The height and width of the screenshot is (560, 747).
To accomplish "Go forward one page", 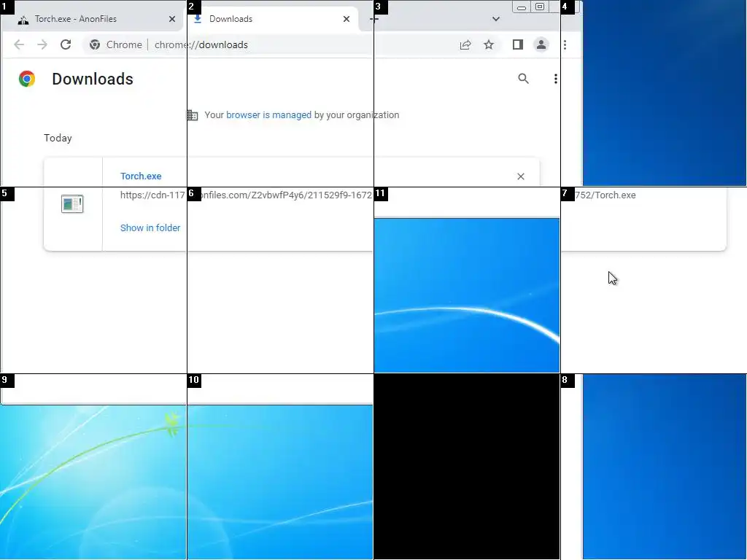I will pyautogui.click(x=42, y=44).
